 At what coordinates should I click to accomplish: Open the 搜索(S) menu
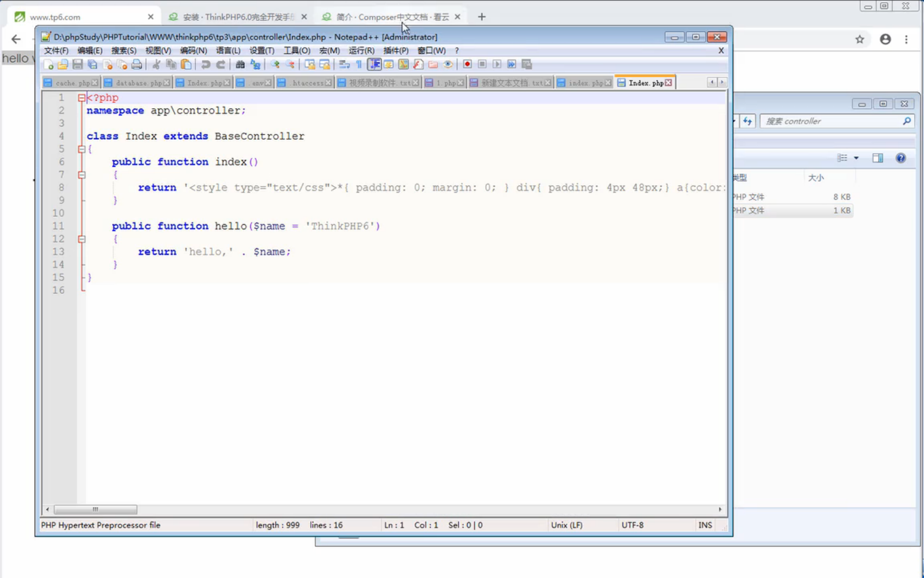pos(124,51)
